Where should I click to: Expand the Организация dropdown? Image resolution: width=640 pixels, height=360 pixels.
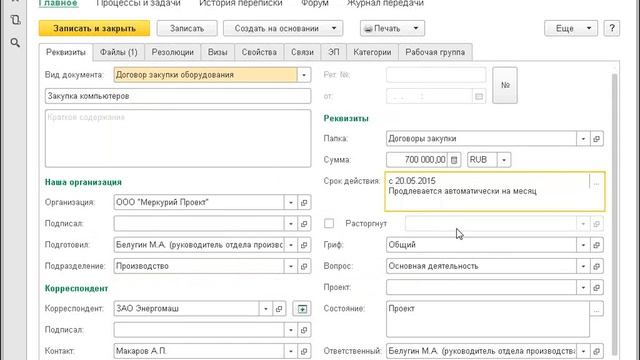(291, 202)
